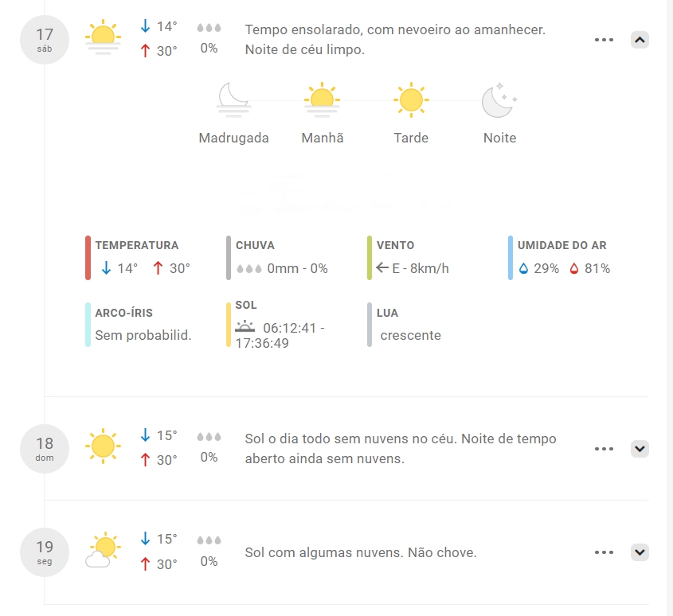The height and width of the screenshot is (616, 673).
Task: Click Sunday's sun weather icon
Action: pos(103,446)
